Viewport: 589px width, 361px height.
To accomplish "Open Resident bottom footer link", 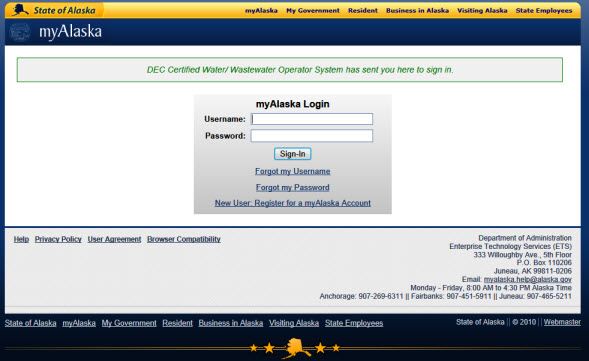I will (x=177, y=323).
